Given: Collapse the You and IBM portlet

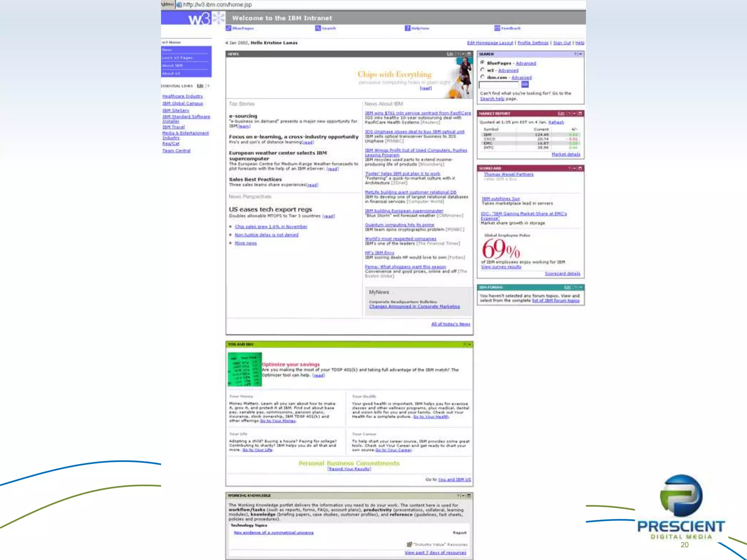Looking at the screenshot, I should pos(469,344).
